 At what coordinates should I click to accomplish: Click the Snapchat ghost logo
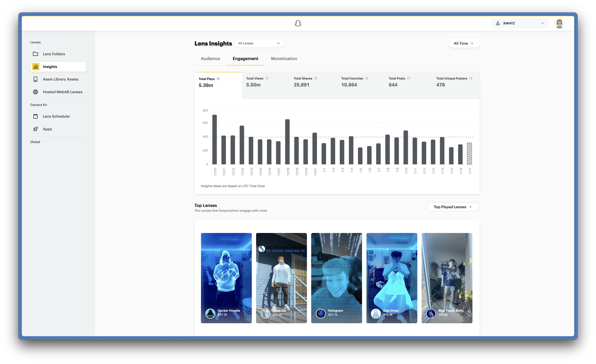point(298,23)
